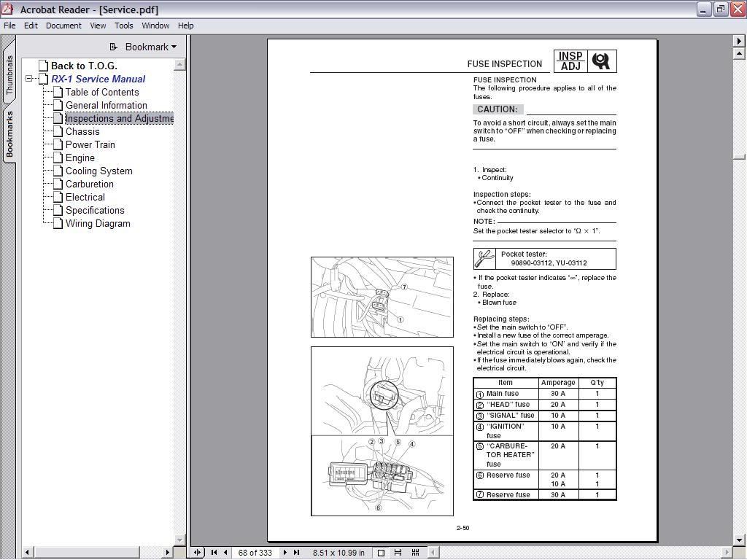Image resolution: width=747 pixels, height=560 pixels.
Task: Switch to Single Page layout
Action: point(381,553)
